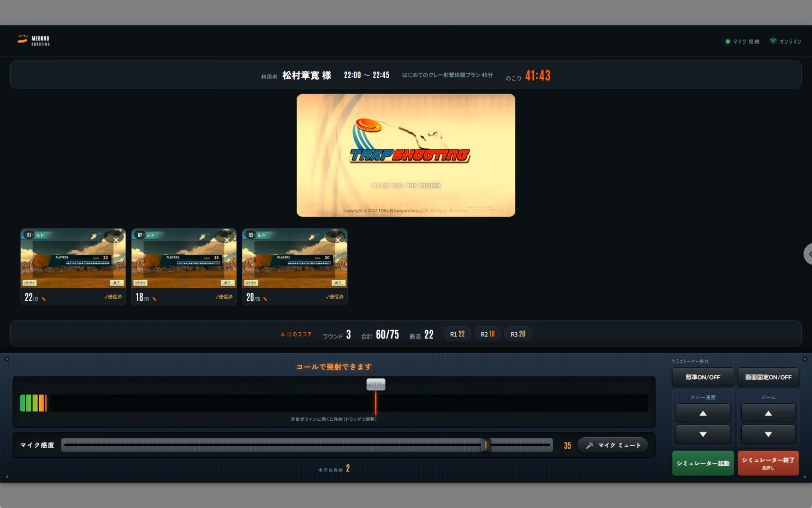Image resolution: width=812 pixels, height=508 pixels.
Task: Decrease clay speed with down arrow
Action: tap(703, 434)
